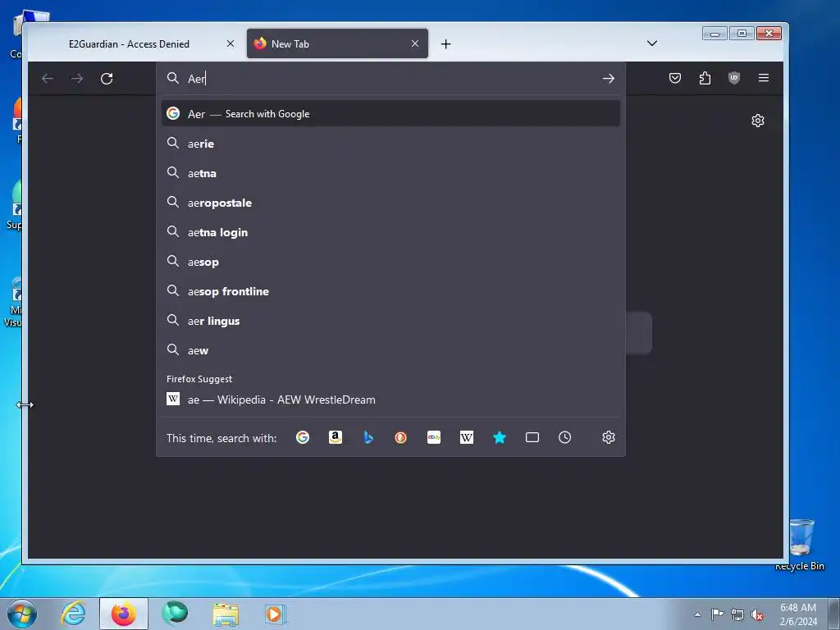
Task: Open the media player taskbar icon
Action: coord(276,614)
